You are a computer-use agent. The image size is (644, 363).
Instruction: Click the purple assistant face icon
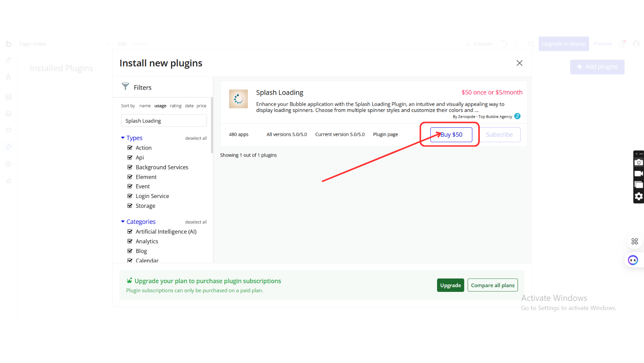(633, 260)
